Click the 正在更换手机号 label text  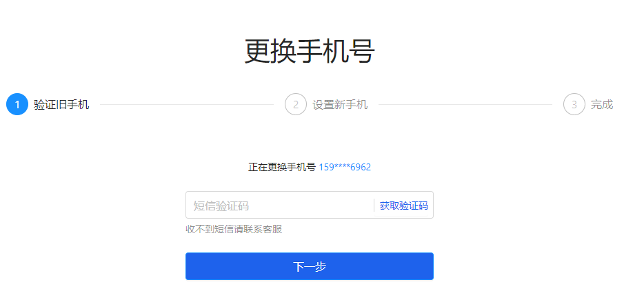tap(282, 167)
